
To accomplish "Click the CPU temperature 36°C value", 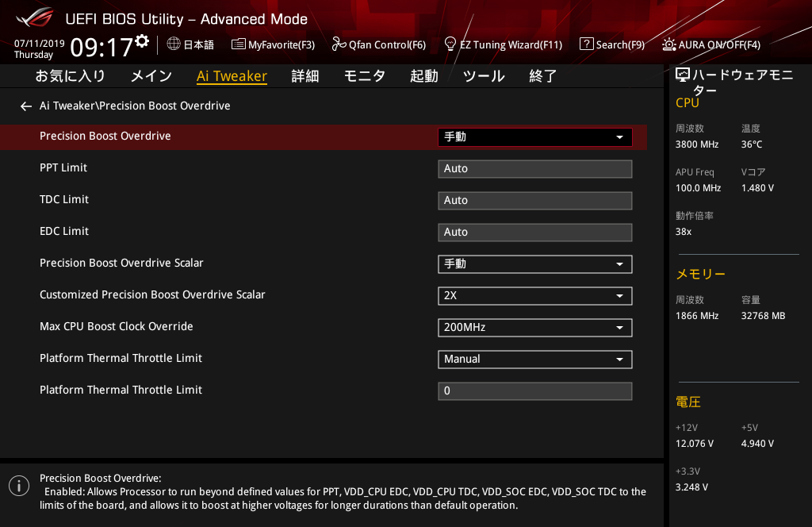I will pos(752,144).
